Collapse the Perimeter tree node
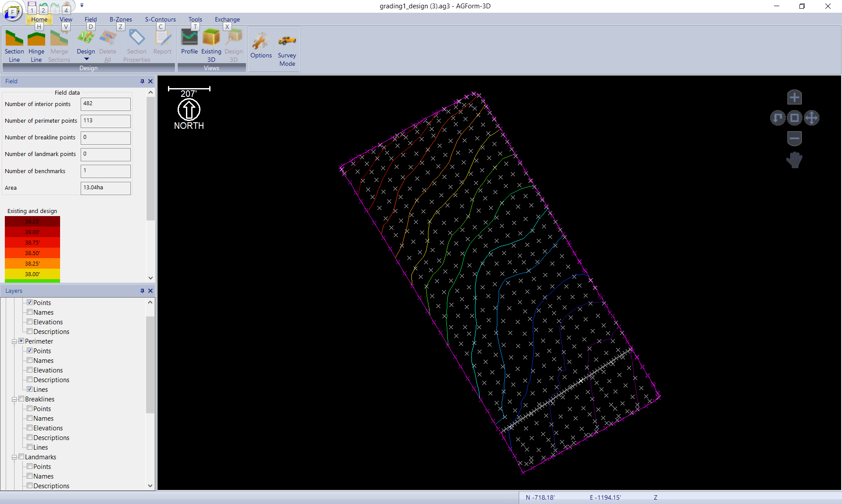The height and width of the screenshot is (504, 842). (14, 341)
